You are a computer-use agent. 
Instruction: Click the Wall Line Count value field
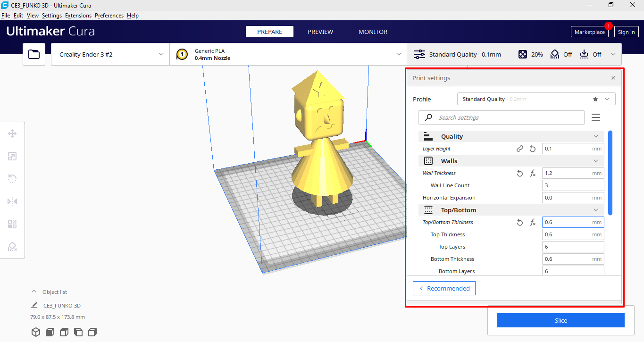(573, 185)
